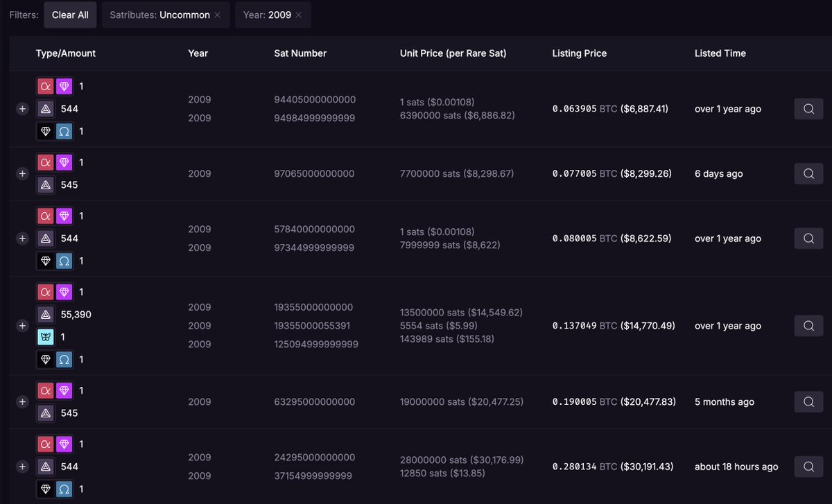Click omega icon in the 0.080005 BTC row
Viewport: 832px width, 504px height.
[64, 261]
